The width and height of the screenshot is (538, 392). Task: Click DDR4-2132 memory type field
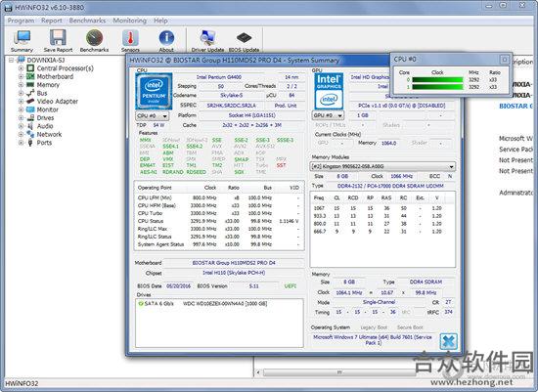tap(390, 186)
